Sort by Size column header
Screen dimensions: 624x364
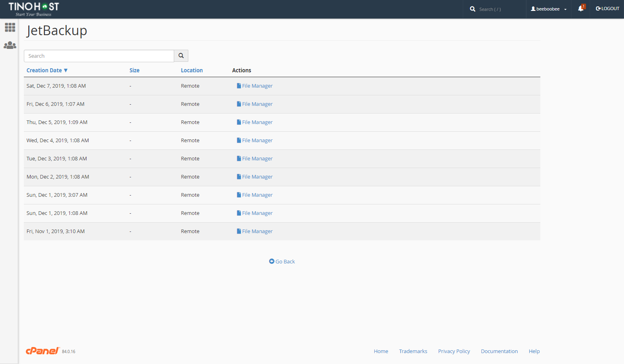click(x=134, y=70)
